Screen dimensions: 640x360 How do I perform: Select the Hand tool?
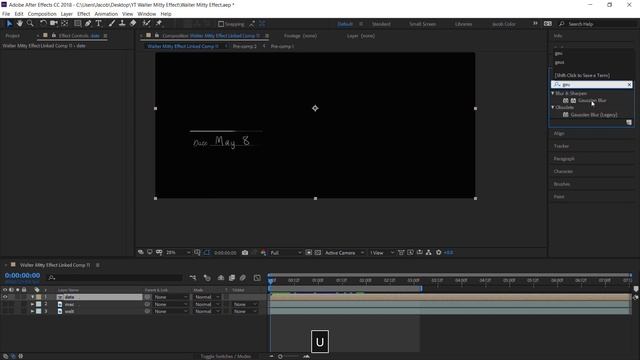(x=20, y=24)
